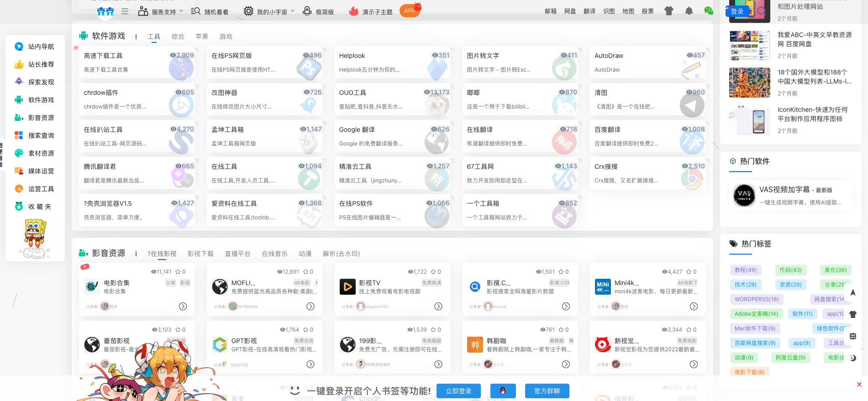
Task: Click the circled arrow on 199影 card
Action: (x=438, y=365)
